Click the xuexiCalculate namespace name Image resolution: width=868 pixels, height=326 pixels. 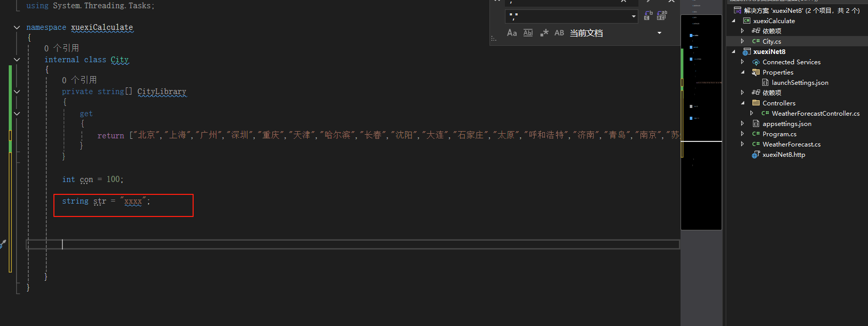click(102, 27)
